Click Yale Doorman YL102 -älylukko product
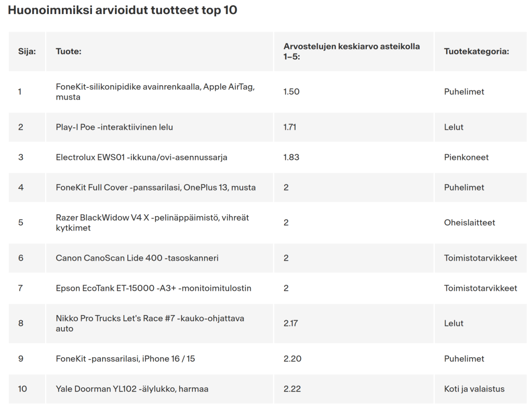The image size is (532, 407). point(132,389)
